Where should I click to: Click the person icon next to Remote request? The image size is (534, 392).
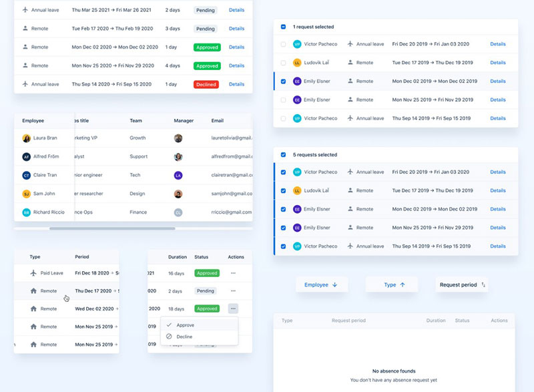(27, 29)
